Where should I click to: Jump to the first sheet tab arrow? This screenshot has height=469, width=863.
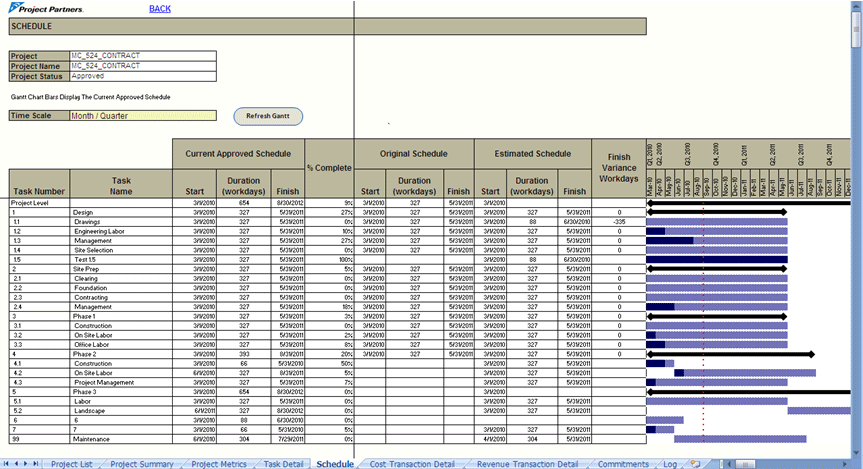click(x=7, y=464)
